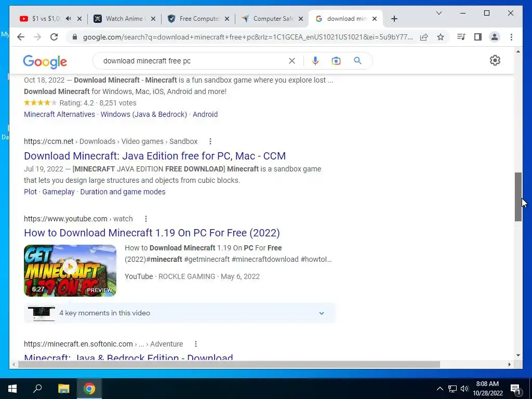Mute the YouTube tab via its speaker icon

(68, 19)
